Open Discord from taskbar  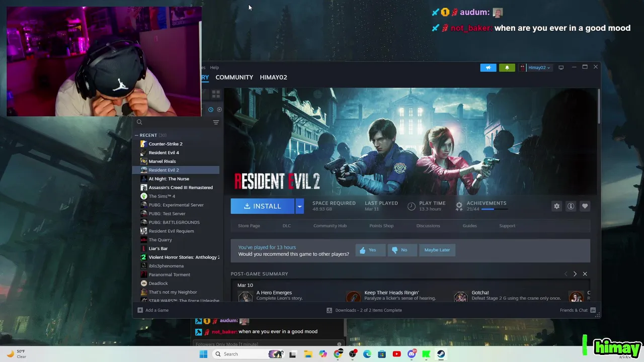412,354
